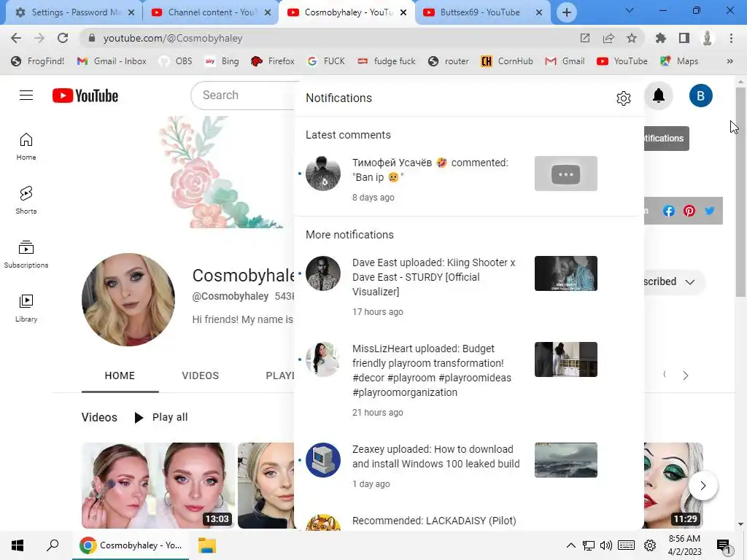Open the router bookmark
This screenshot has width=747, height=560.
coord(449,61)
